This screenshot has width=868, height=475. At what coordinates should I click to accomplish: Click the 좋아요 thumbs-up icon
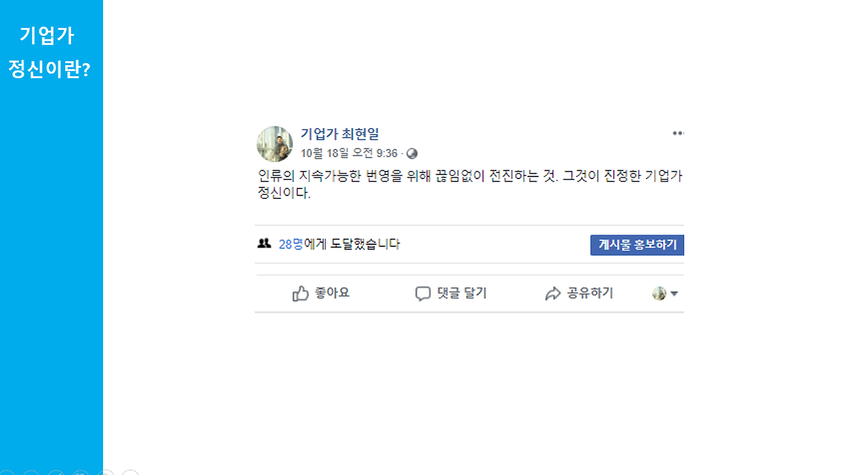tap(300, 292)
